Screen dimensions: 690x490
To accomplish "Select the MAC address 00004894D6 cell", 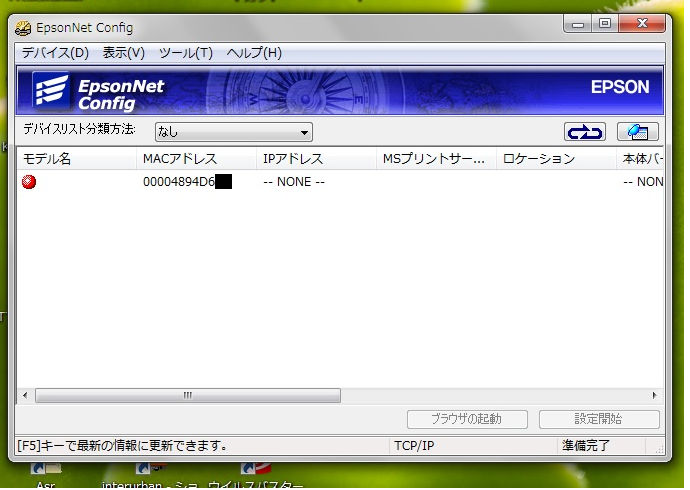I will [189, 183].
